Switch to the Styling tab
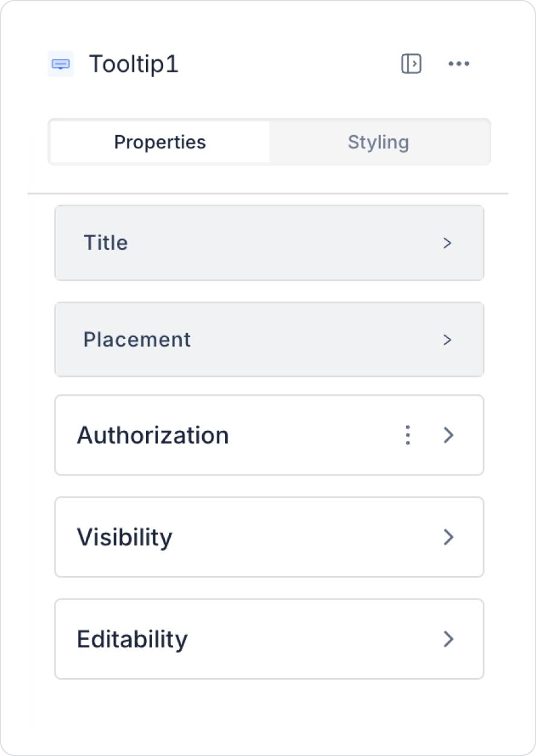Viewport: 536px width, 756px height. point(378,142)
